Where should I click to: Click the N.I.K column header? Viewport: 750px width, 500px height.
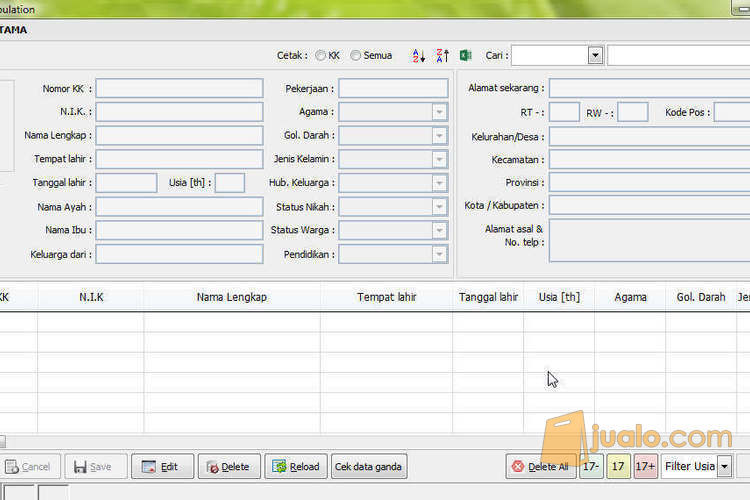91,297
